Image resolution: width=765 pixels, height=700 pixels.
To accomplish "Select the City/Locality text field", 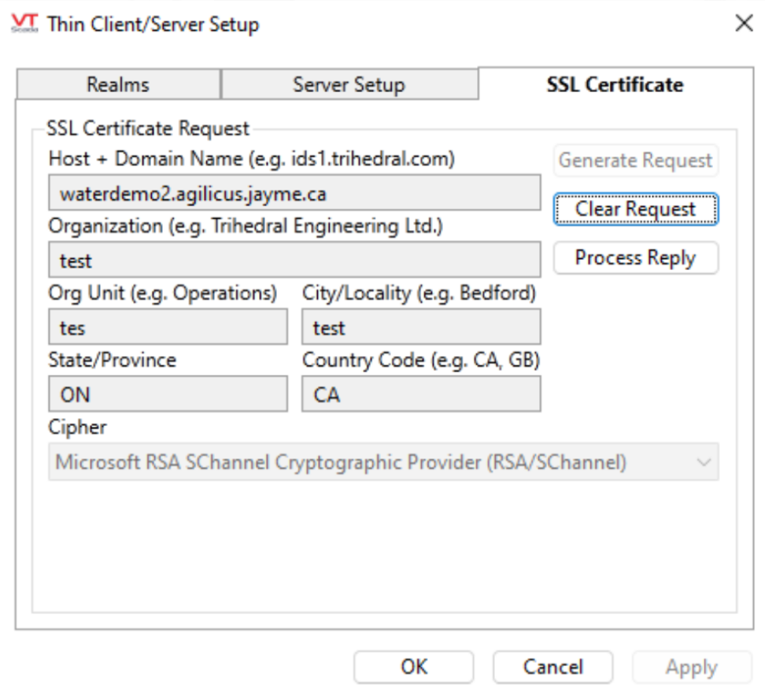I will point(421,327).
